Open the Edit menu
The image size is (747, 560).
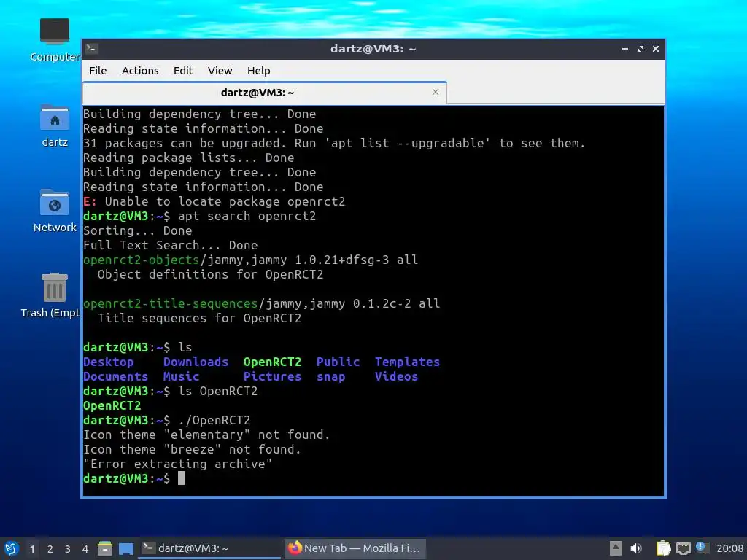[x=183, y=71]
